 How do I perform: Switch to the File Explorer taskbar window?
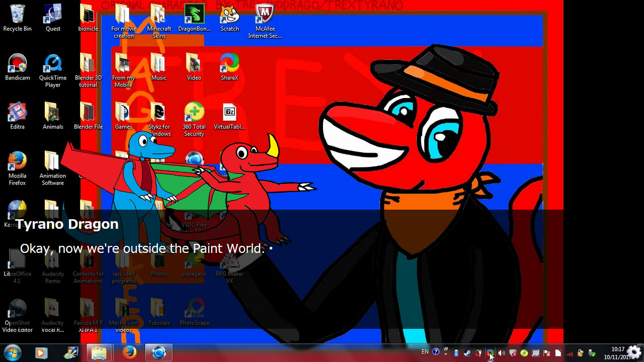pyautogui.click(x=99, y=353)
